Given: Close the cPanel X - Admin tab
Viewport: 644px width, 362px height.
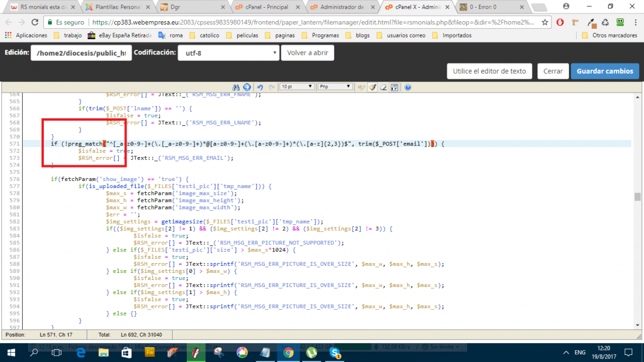Looking at the screenshot, I should click(447, 7).
